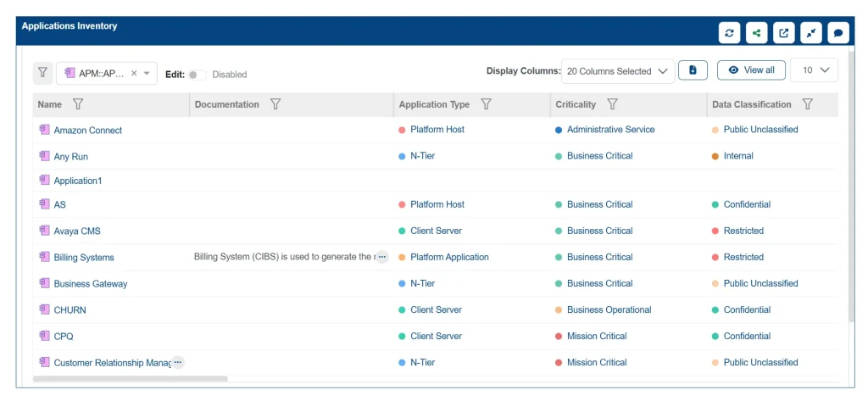Click the Data Classification column header

pos(752,104)
